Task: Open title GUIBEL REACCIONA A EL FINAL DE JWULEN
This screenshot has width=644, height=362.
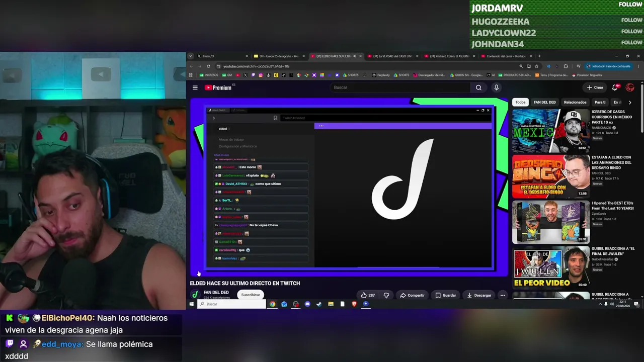Action: (x=613, y=251)
